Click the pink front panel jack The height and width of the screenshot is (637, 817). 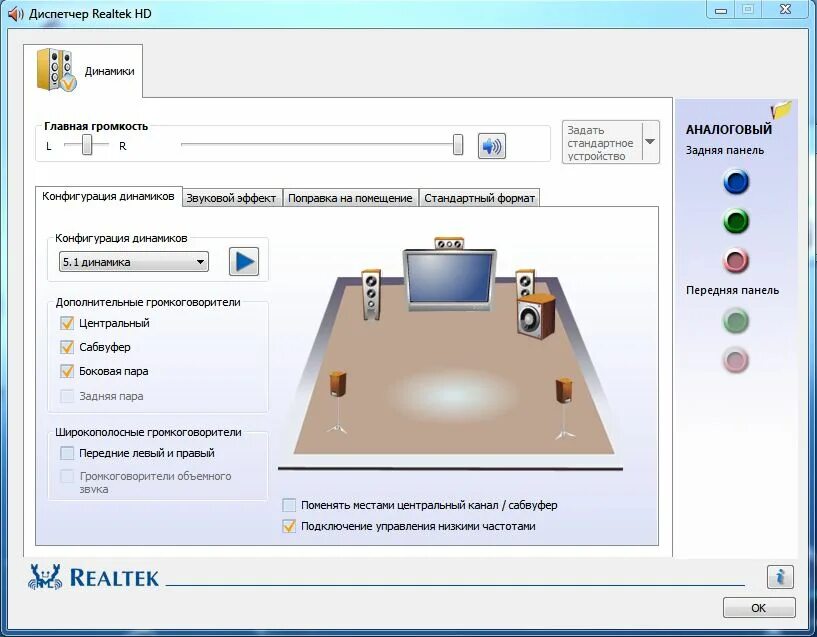[x=736, y=359]
